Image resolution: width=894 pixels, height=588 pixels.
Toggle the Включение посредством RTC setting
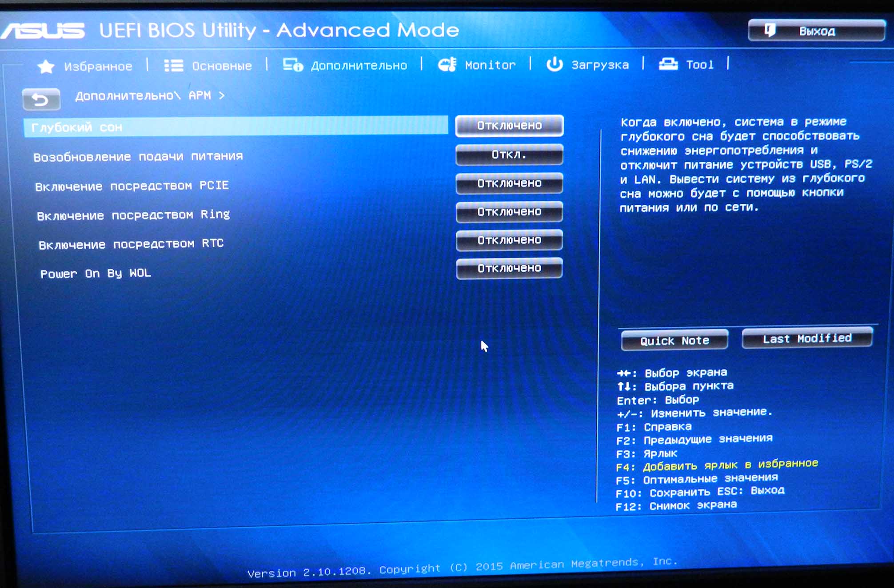tap(509, 240)
